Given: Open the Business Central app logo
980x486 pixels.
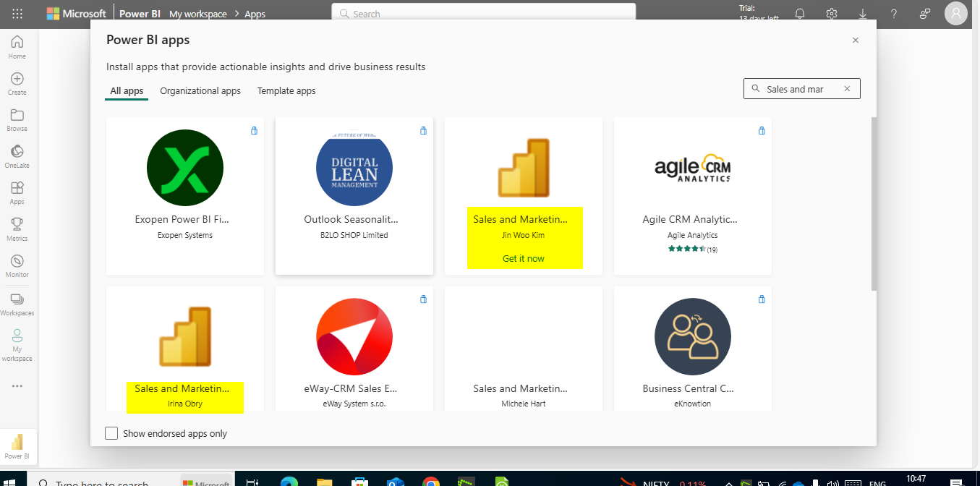Looking at the screenshot, I should pos(693,336).
